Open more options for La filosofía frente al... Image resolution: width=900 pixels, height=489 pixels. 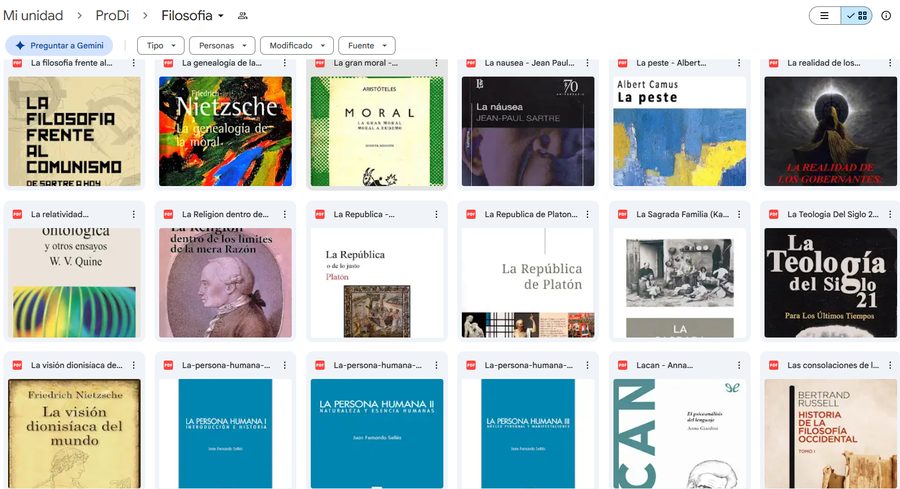pyautogui.click(x=134, y=63)
